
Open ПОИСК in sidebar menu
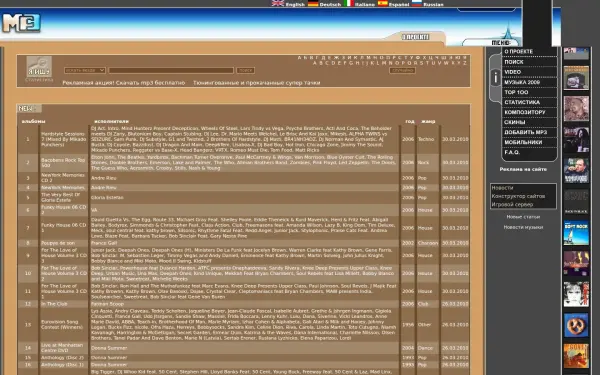(x=514, y=62)
